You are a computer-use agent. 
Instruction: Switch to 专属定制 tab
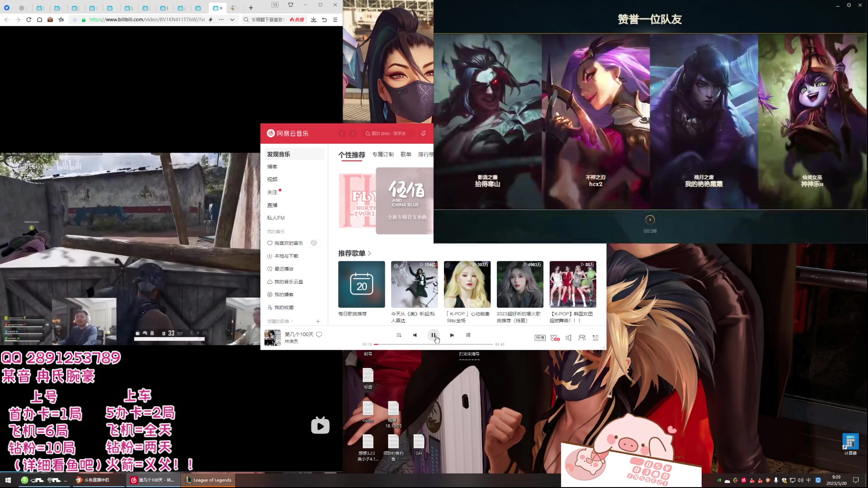pyautogui.click(x=383, y=155)
